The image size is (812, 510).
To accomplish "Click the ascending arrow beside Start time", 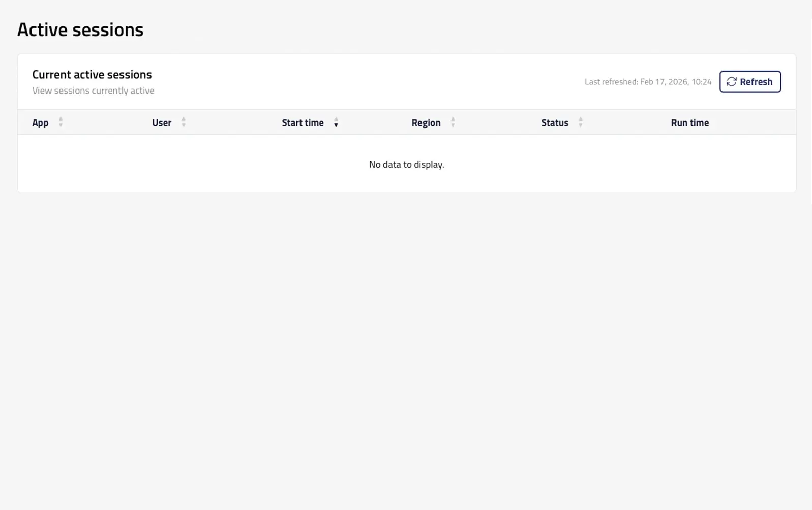I will click(x=336, y=119).
